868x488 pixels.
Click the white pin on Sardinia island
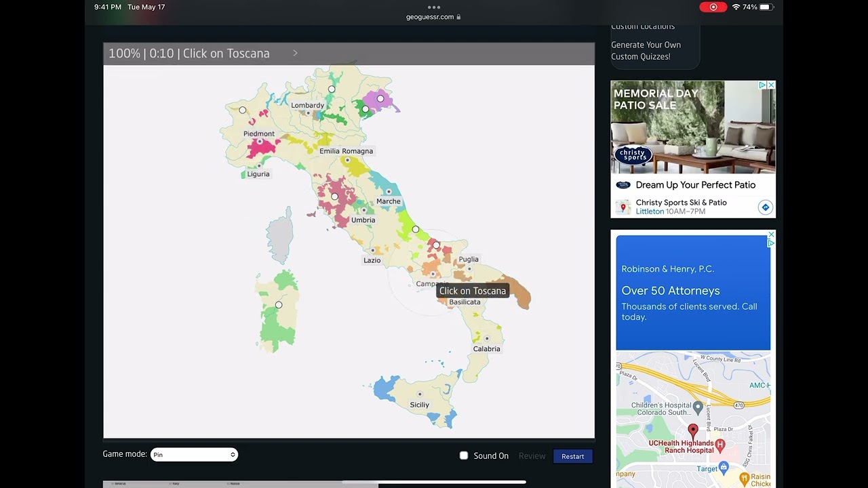pyautogui.click(x=279, y=305)
